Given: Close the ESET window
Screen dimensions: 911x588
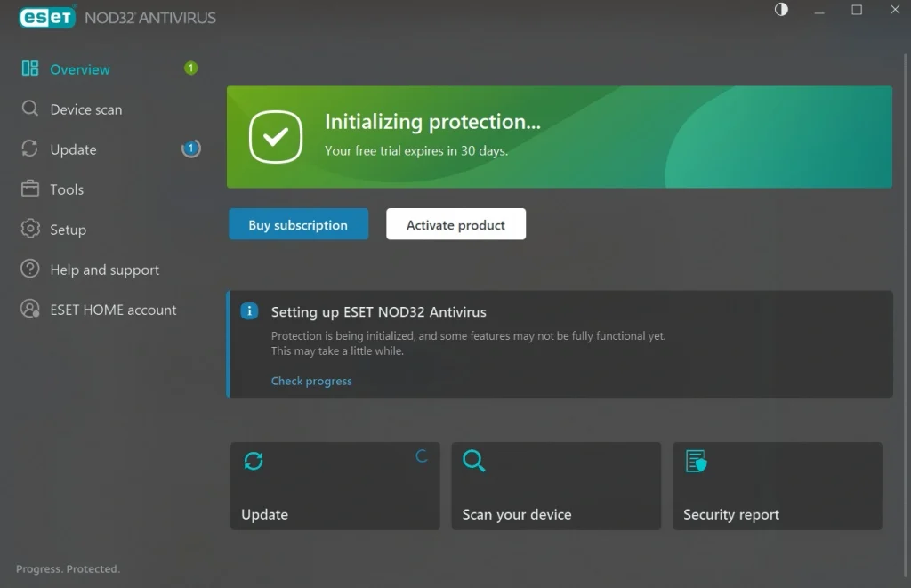Looking at the screenshot, I should point(895,10).
